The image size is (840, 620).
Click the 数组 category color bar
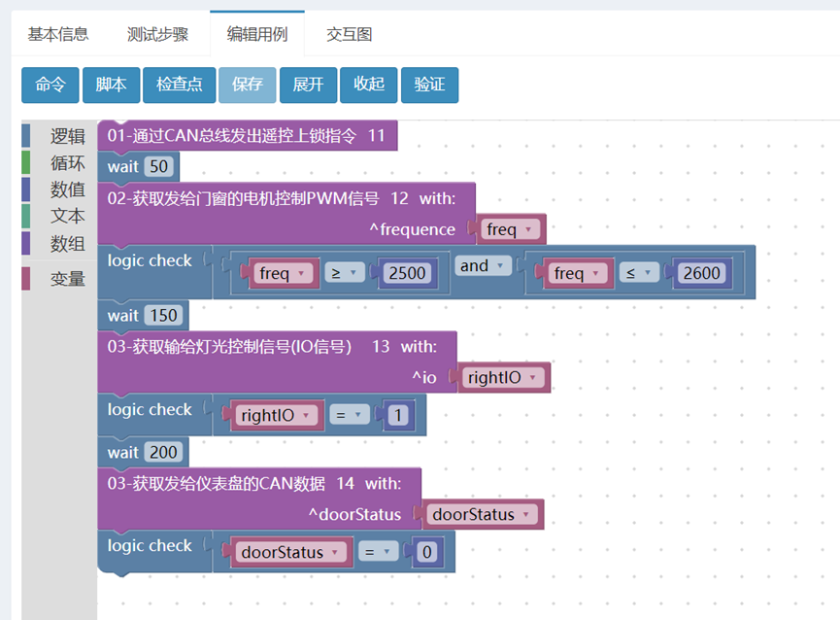pyautogui.click(x=25, y=243)
